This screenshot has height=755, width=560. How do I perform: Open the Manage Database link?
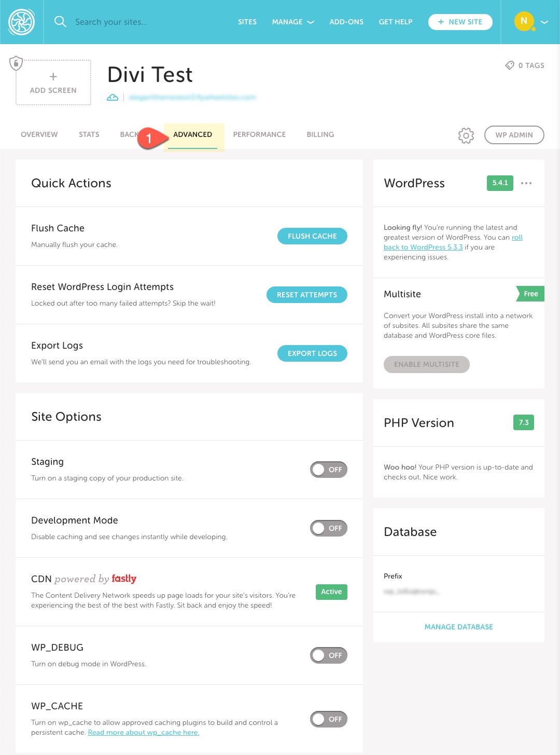pyautogui.click(x=458, y=627)
